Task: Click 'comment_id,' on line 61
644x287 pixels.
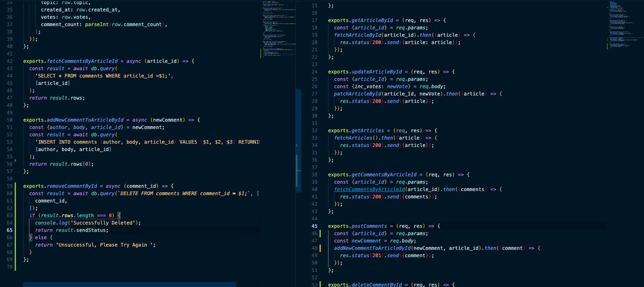Action: [x=52, y=200]
